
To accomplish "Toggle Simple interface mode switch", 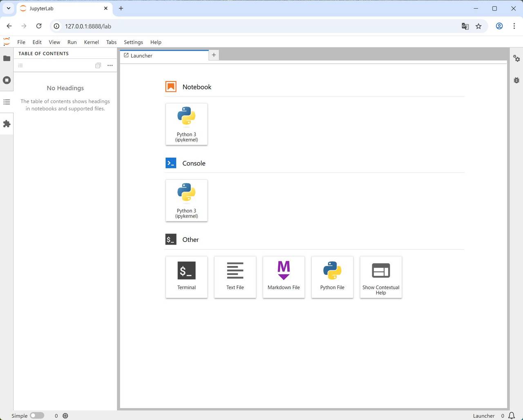I will click(37, 416).
